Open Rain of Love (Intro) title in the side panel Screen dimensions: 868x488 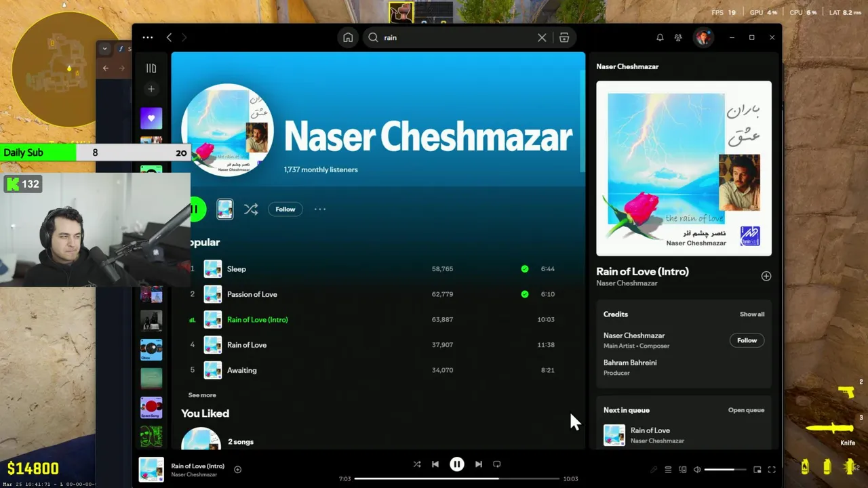[x=642, y=271]
